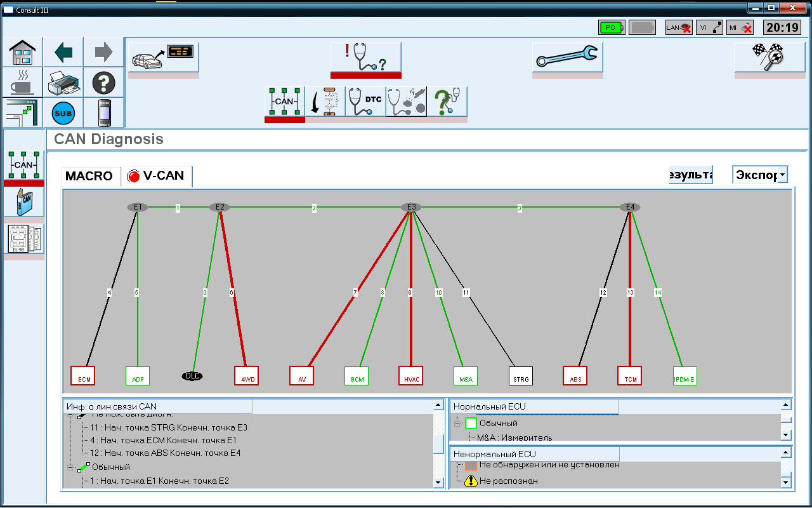Click the greyed symptom stethoscope icon
Viewport: 812px width, 508px height.
406,102
